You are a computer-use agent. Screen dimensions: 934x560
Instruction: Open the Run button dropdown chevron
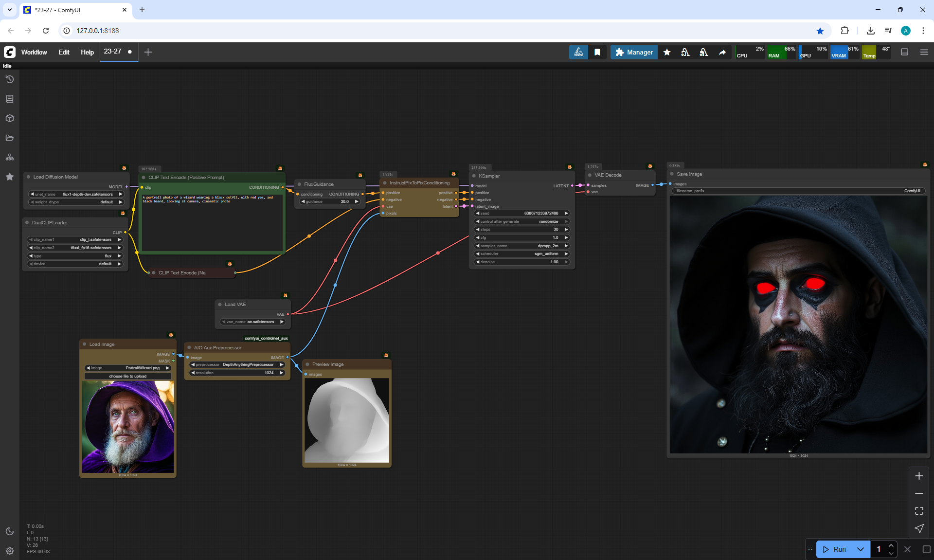click(x=860, y=549)
